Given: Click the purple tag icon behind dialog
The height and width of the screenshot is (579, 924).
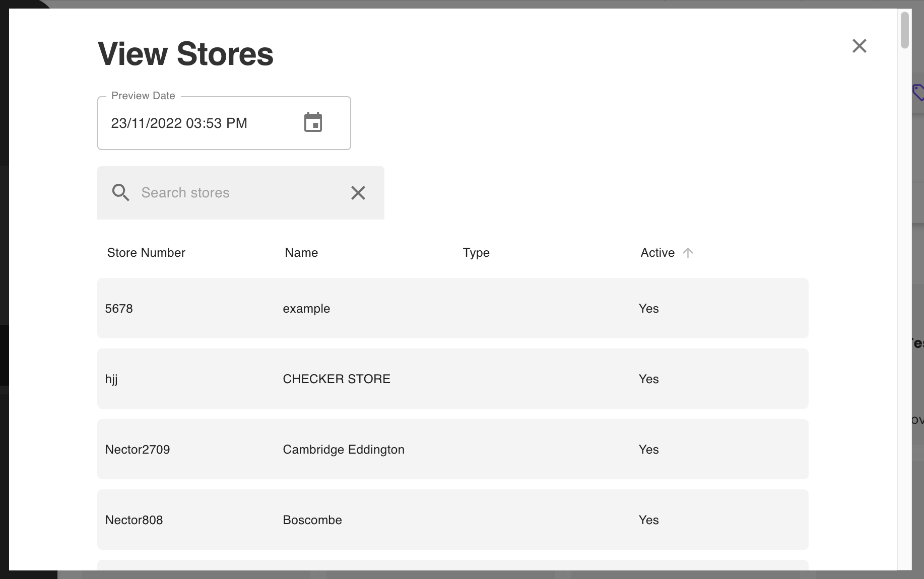Looking at the screenshot, I should pyautogui.click(x=918, y=92).
